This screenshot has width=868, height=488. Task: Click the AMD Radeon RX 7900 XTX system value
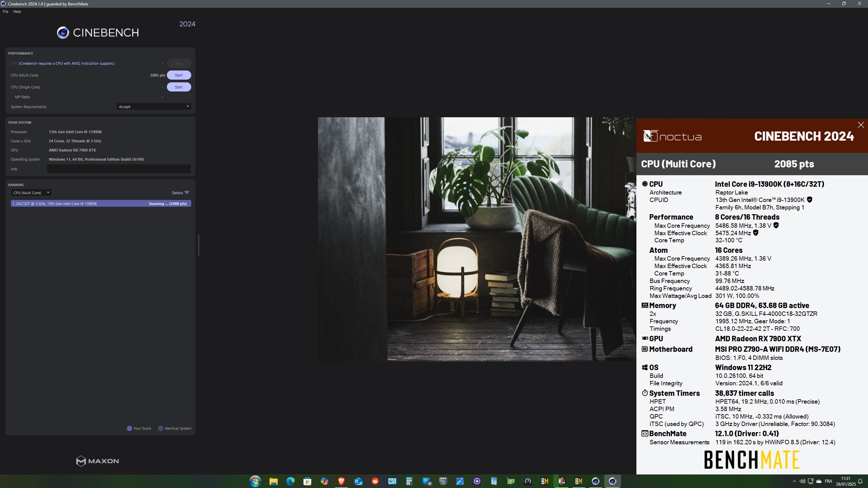tap(72, 150)
